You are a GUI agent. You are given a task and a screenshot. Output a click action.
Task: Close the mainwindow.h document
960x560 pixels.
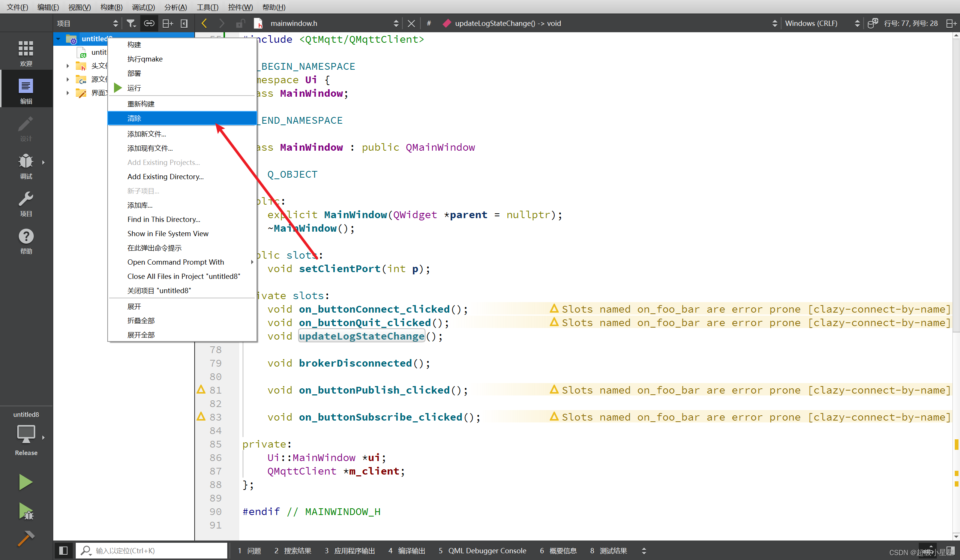(411, 24)
